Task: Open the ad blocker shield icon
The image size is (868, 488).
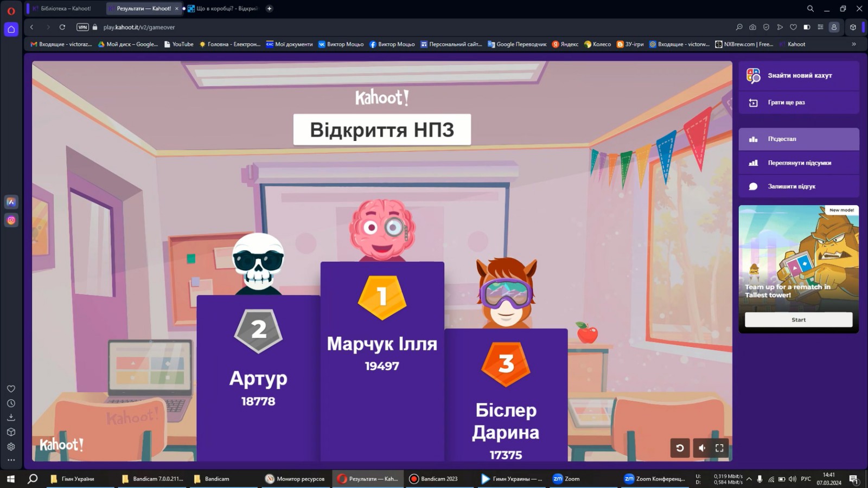Action: (766, 27)
